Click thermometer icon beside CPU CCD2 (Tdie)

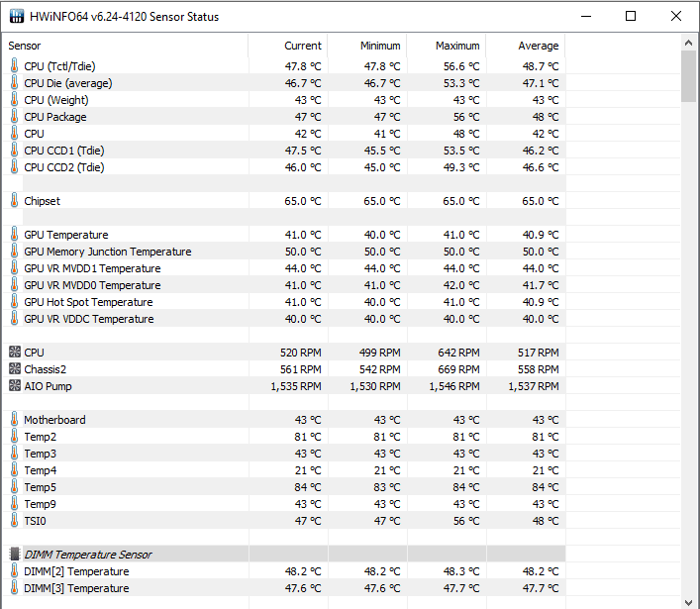click(x=14, y=167)
